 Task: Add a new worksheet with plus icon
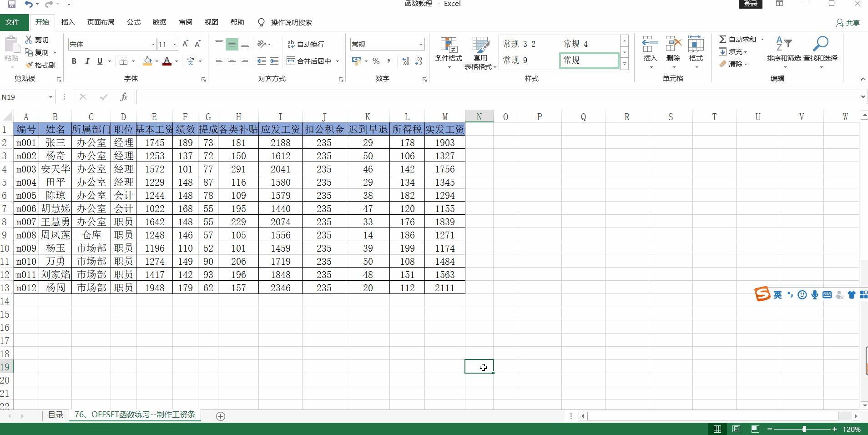point(221,416)
